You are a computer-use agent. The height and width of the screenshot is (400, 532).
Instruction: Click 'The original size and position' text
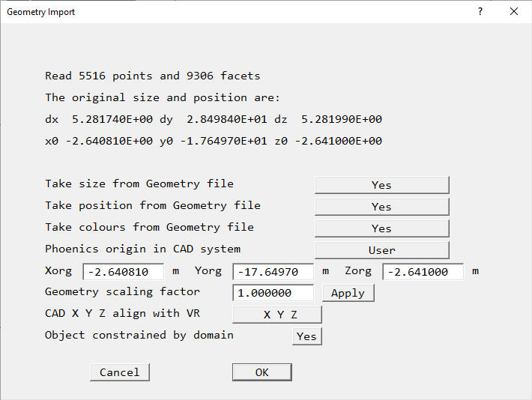click(162, 97)
